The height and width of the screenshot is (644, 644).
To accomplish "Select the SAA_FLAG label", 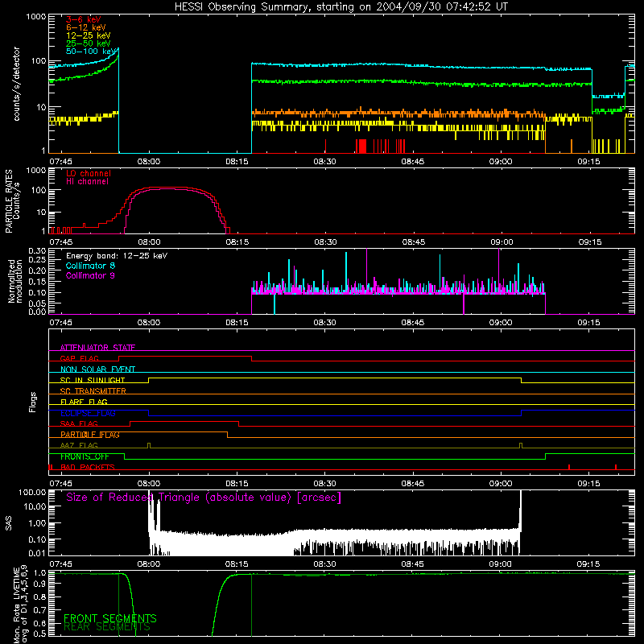I will coord(79,423).
